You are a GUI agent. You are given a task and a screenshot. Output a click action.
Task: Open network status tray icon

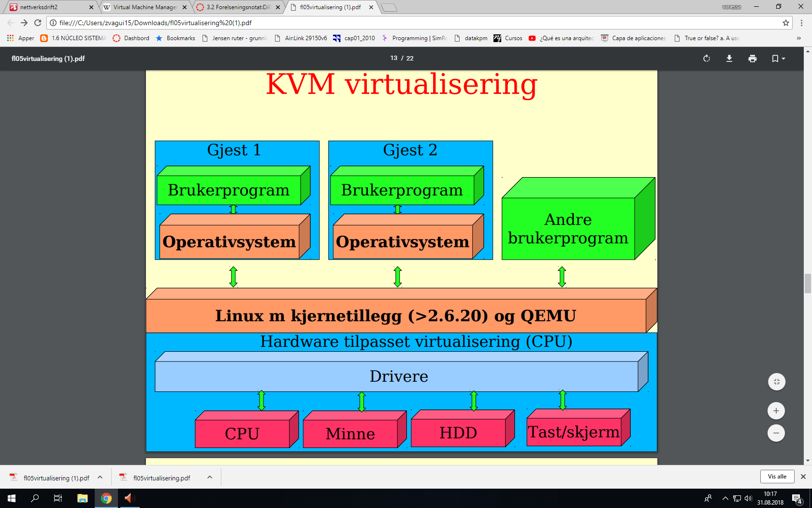tap(737, 498)
